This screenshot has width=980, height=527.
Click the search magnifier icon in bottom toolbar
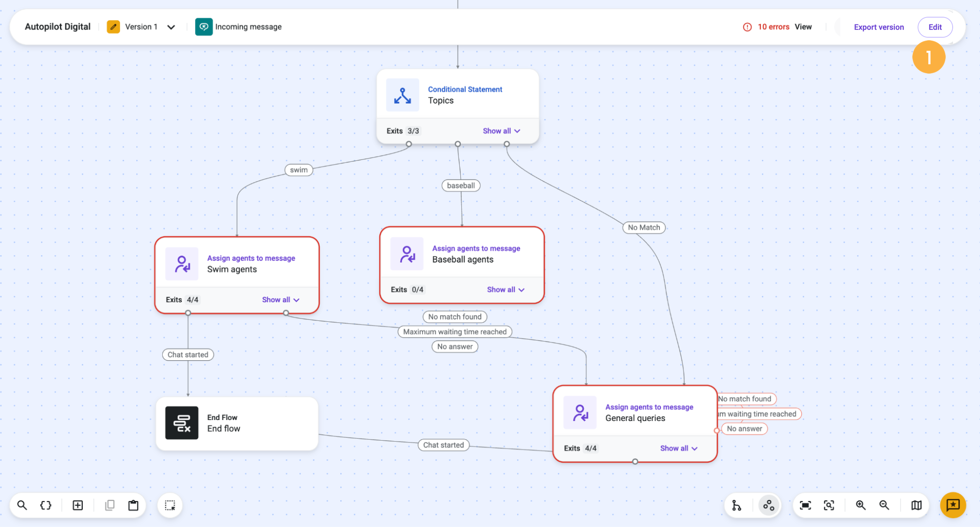22,505
